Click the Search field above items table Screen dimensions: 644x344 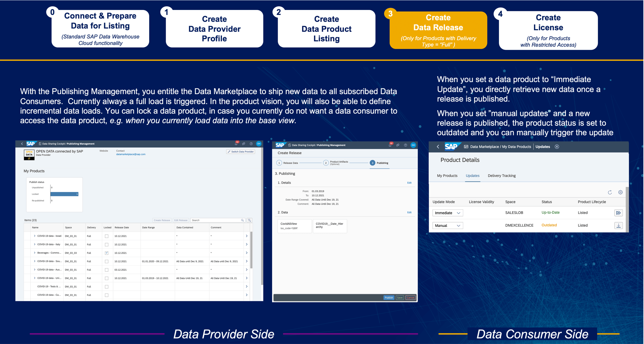217,220
